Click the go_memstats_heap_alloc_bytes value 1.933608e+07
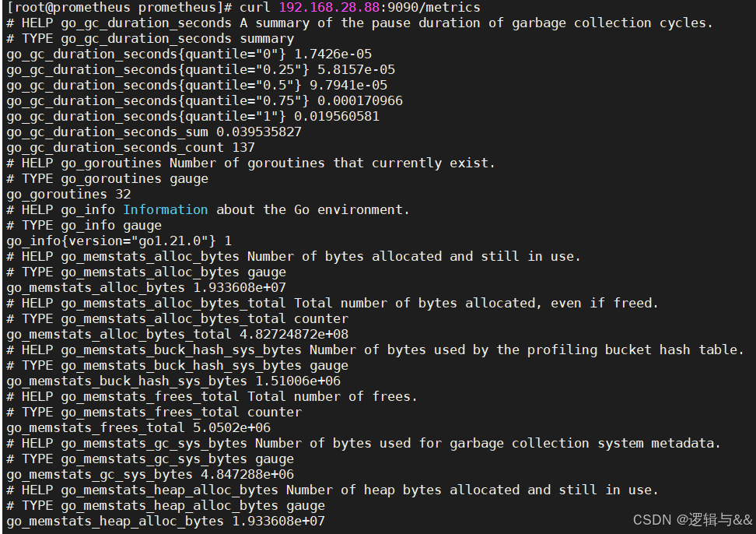This screenshot has height=534, width=756. pyautogui.click(x=278, y=521)
